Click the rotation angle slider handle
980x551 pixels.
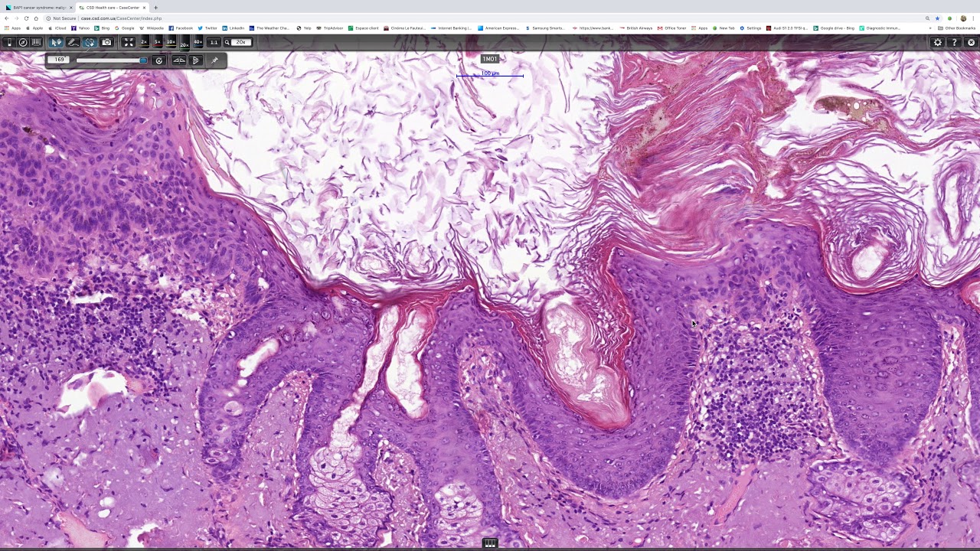[x=143, y=60]
